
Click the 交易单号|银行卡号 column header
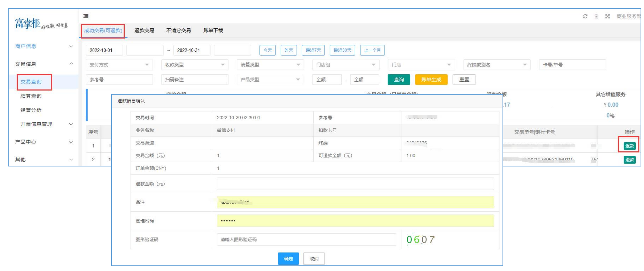click(x=534, y=132)
